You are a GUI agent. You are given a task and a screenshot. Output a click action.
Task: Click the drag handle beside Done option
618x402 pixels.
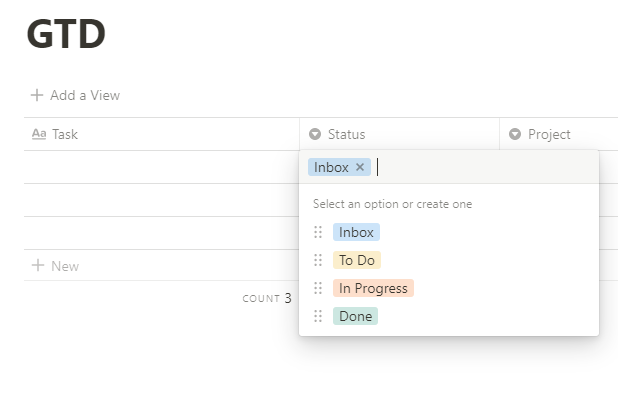[318, 316]
